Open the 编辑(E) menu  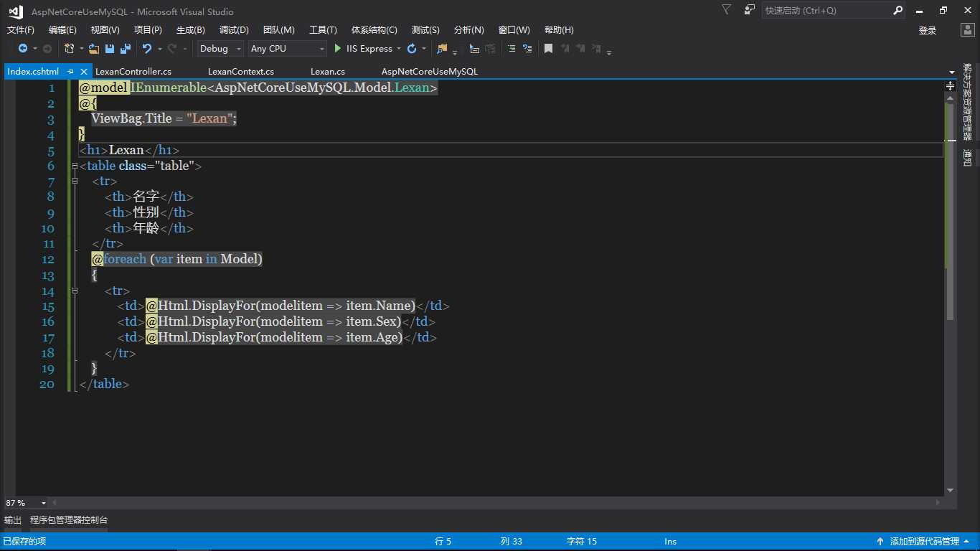pyautogui.click(x=62, y=29)
